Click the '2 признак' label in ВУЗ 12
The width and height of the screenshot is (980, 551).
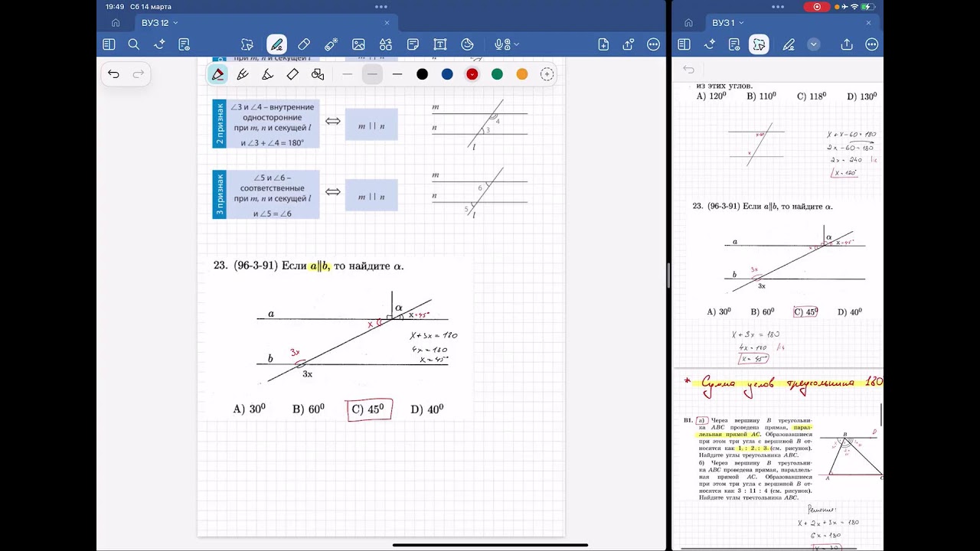point(220,124)
